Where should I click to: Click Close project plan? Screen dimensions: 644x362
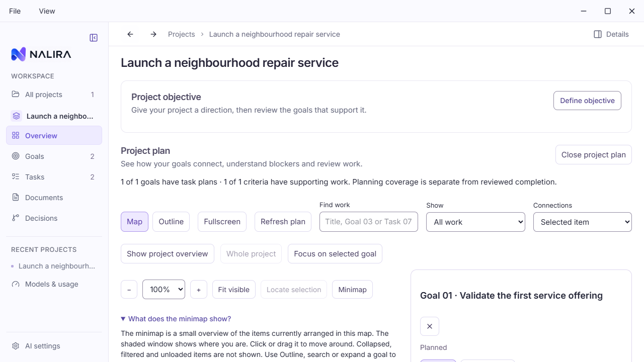click(x=594, y=155)
